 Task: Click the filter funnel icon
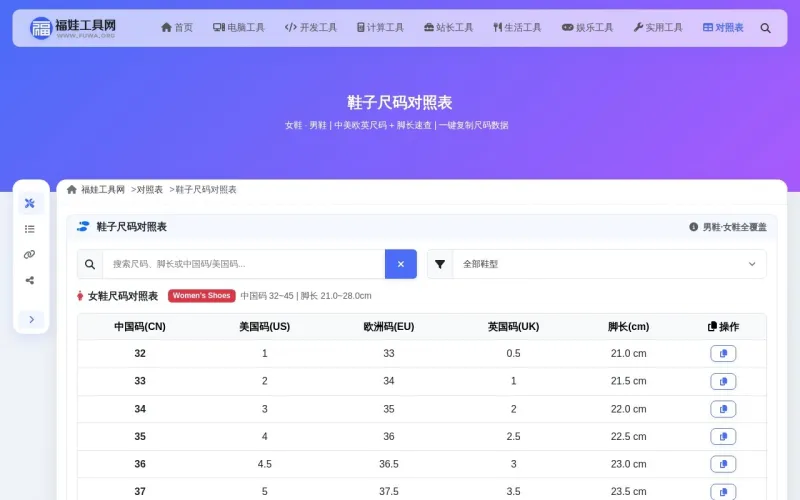pyautogui.click(x=440, y=264)
